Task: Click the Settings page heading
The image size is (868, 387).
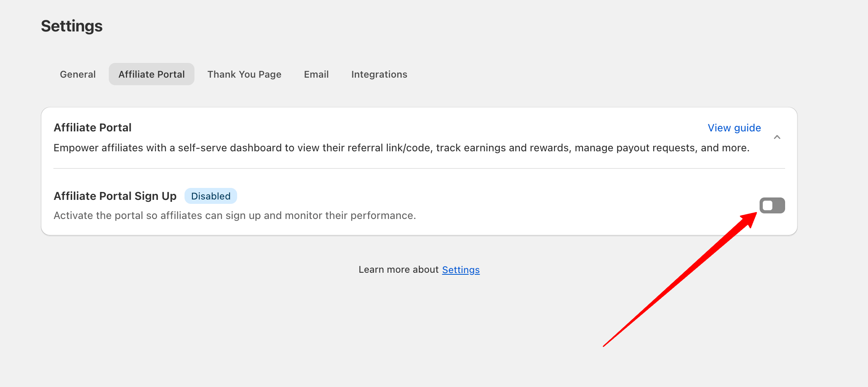Action: [x=72, y=26]
